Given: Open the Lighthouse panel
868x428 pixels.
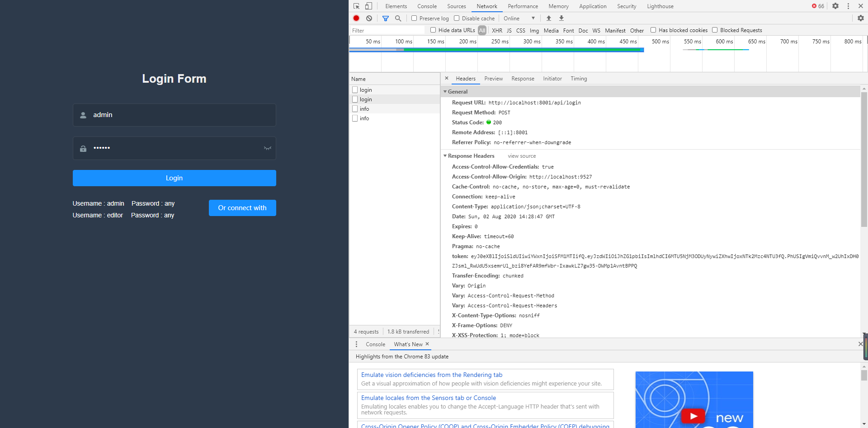Looking at the screenshot, I should [x=660, y=6].
